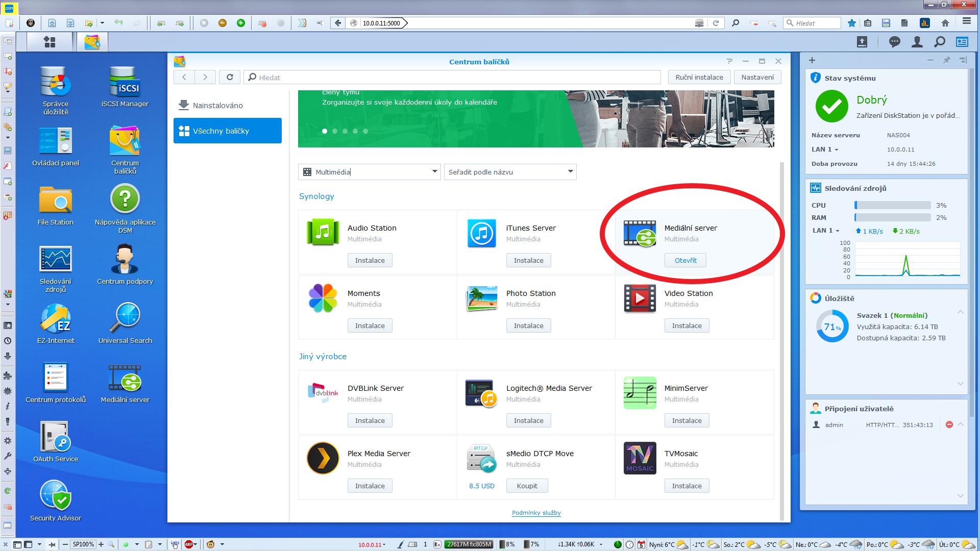The image size is (980, 551).
Task: Click Package Center back arrow
Action: 184,77
